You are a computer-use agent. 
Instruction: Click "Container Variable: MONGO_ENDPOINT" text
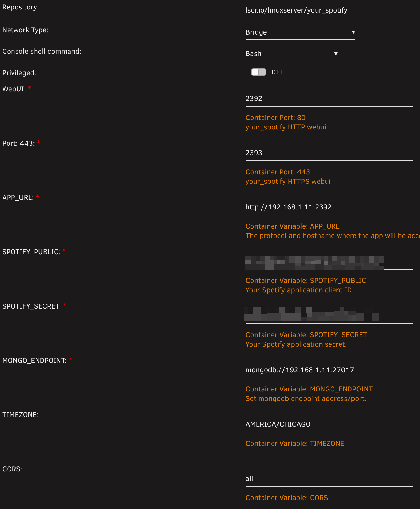tap(309, 389)
